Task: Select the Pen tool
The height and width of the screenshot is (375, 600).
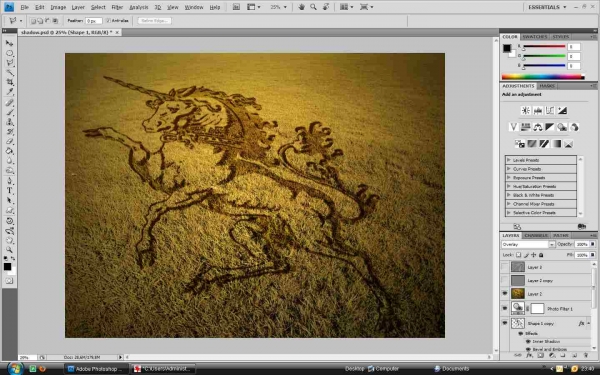Action: [x=10, y=181]
